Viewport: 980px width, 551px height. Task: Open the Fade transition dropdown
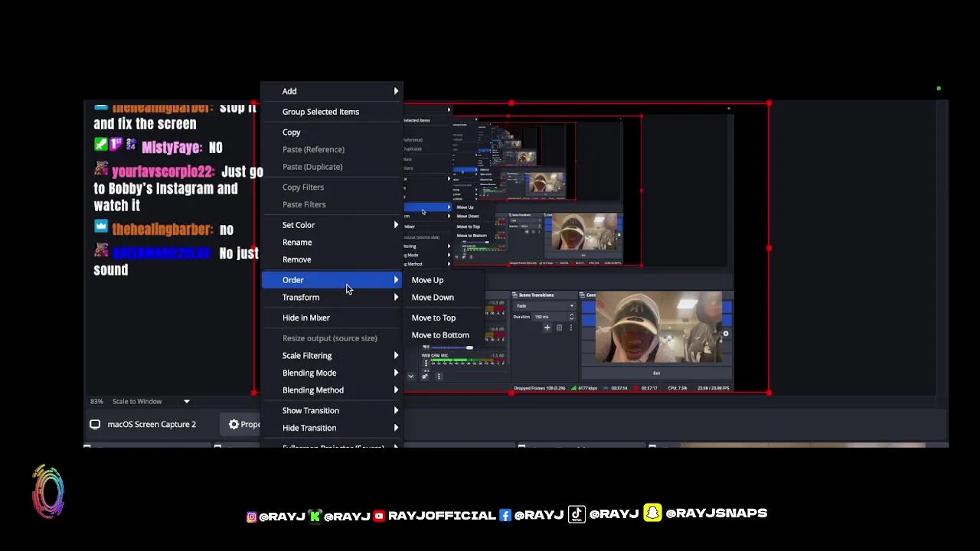[x=544, y=306]
